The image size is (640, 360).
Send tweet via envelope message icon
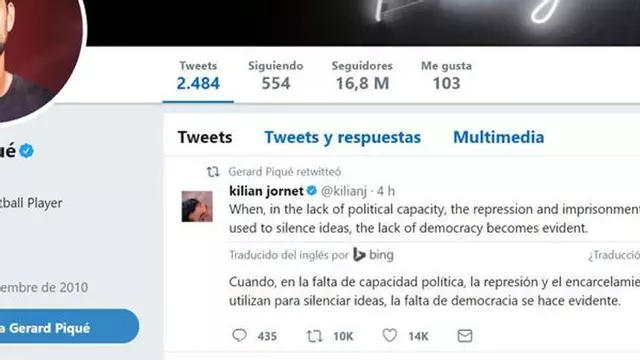click(465, 336)
